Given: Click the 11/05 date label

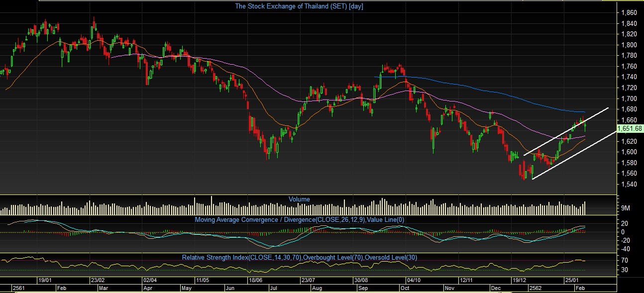Looking at the screenshot, I should click(x=202, y=281).
